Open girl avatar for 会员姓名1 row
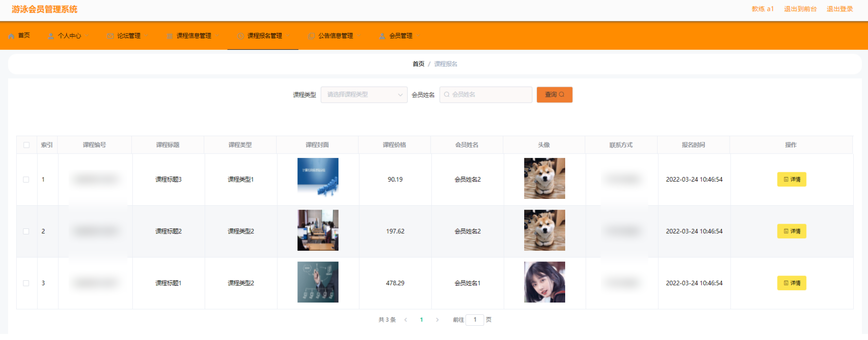 [544, 282]
